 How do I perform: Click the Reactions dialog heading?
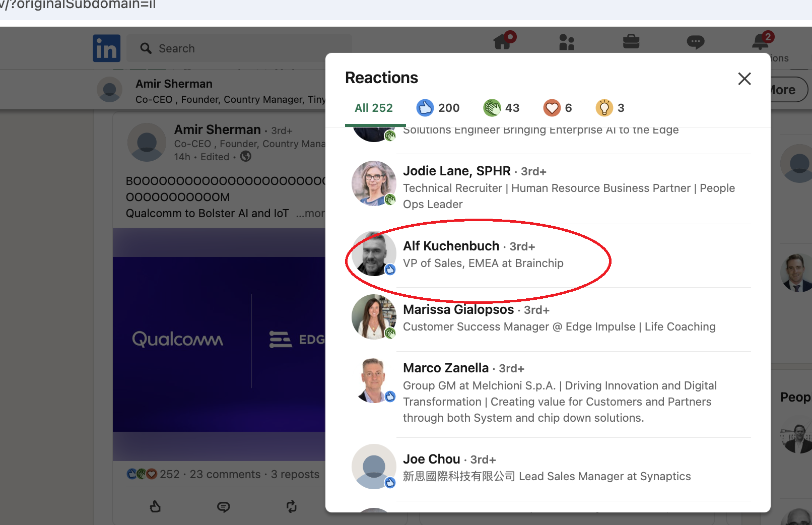pyautogui.click(x=381, y=78)
